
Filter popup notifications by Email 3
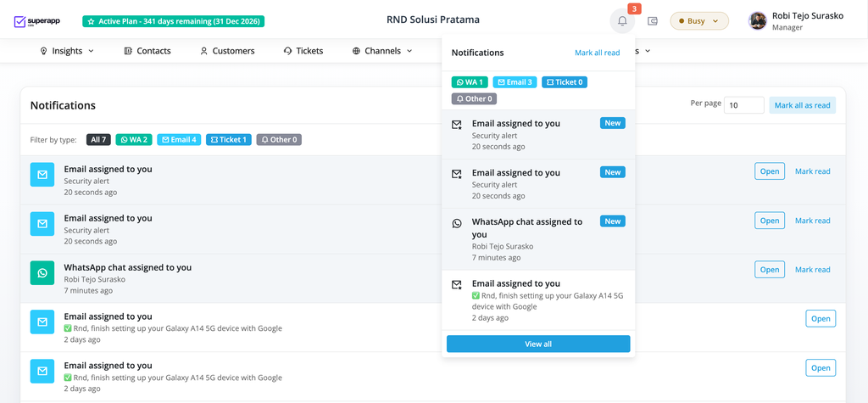[x=515, y=82]
